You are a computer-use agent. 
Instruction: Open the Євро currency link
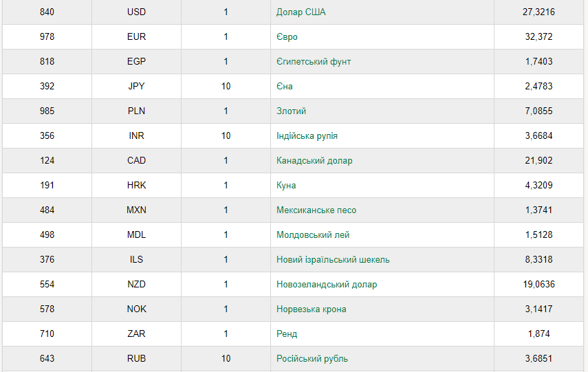[287, 36]
